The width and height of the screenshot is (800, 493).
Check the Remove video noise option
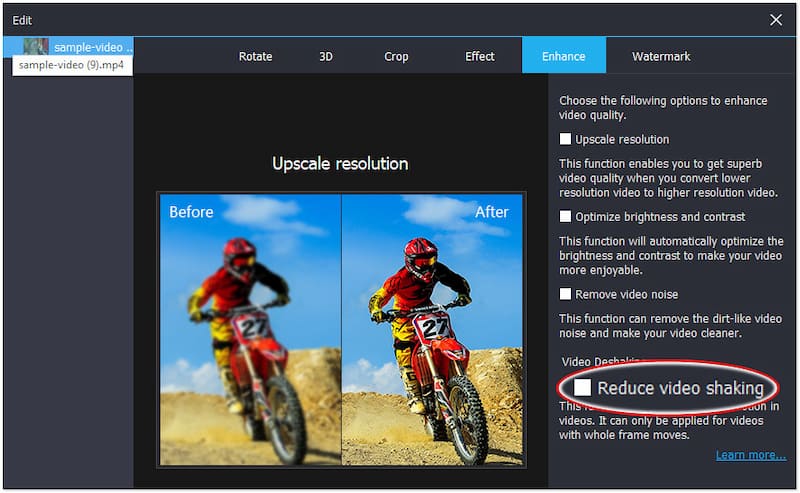click(566, 294)
